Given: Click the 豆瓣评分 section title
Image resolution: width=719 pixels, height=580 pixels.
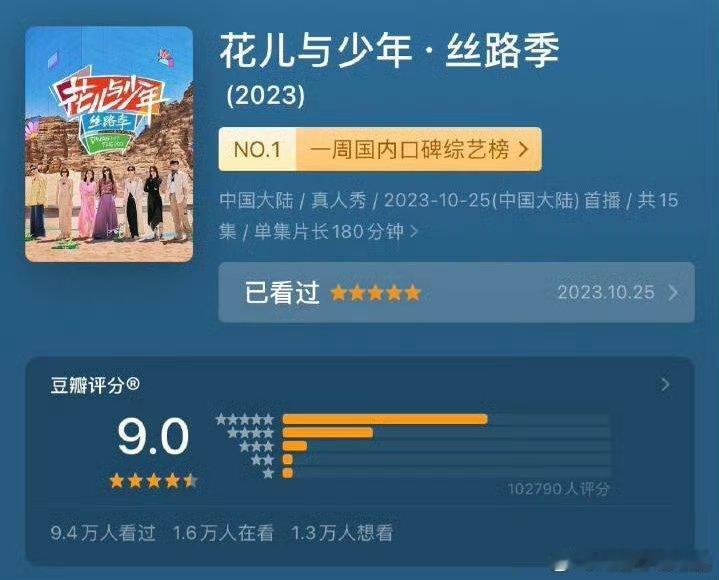Looking at the screenshot, I should point(95,385).
